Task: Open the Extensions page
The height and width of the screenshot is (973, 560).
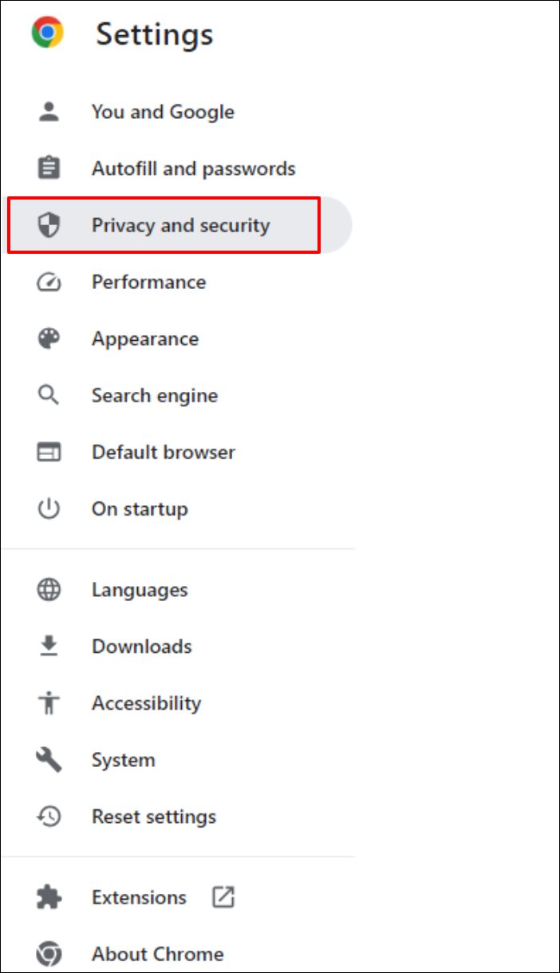Action: pyautogui.click(x=139, y=897)
